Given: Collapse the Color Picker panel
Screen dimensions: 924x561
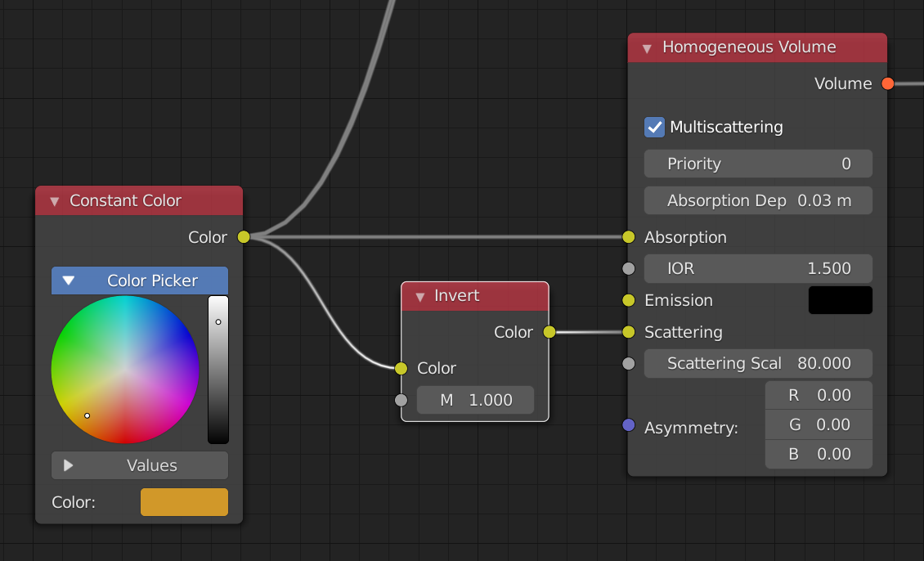Looking at the screenshot, I should pos(69,280).
